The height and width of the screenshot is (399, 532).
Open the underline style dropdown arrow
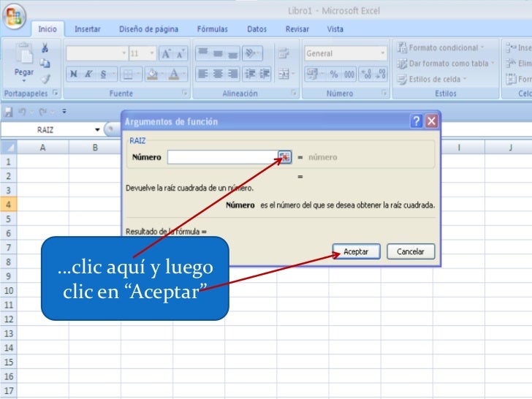pyautogui.click(x=113, y=74)
